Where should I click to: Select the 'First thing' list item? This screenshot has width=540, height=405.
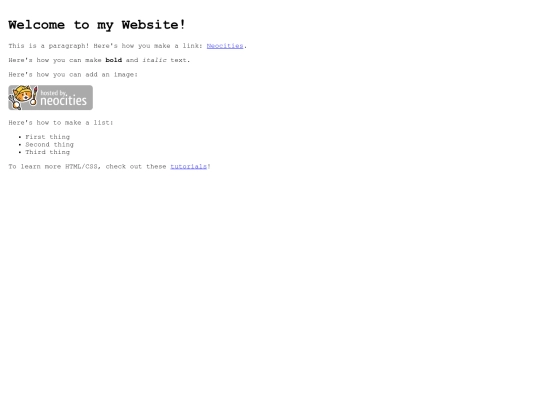coord(48,137)
